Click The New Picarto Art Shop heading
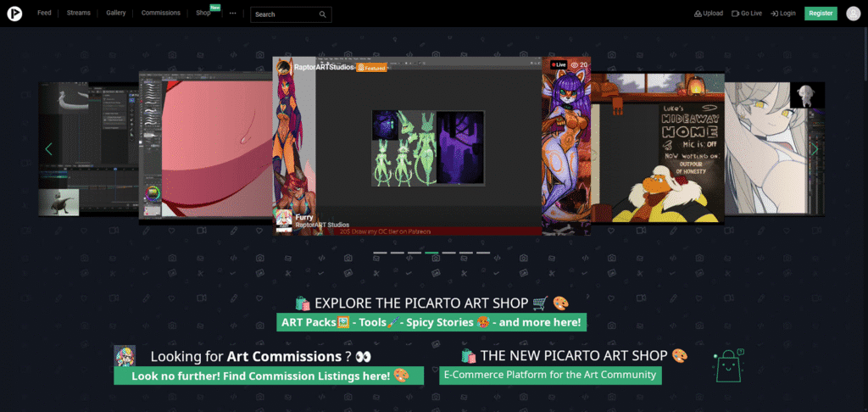Viewport: 868px width, 412px height. pyautogui.click(x=574, y=355)
